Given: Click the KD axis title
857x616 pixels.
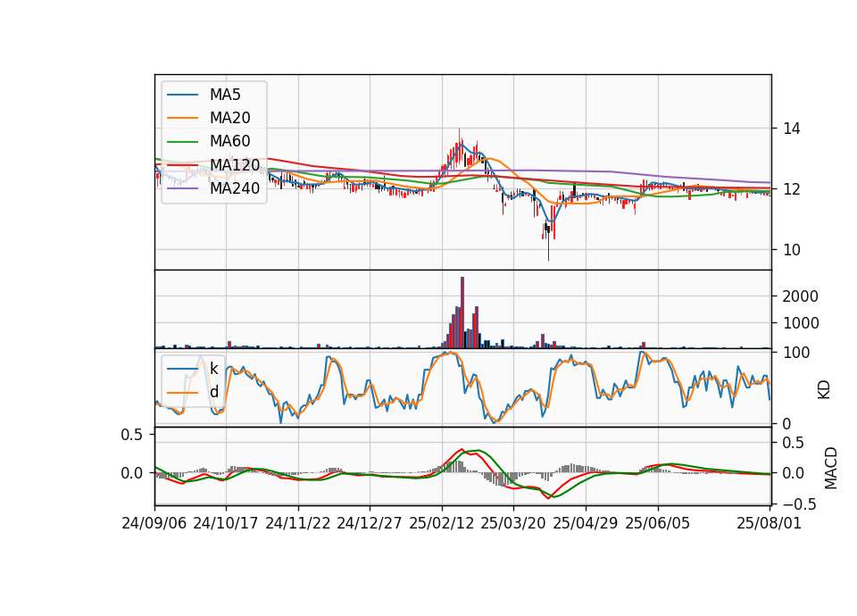Looking at the screenshot, I should [x=824, y=390].
